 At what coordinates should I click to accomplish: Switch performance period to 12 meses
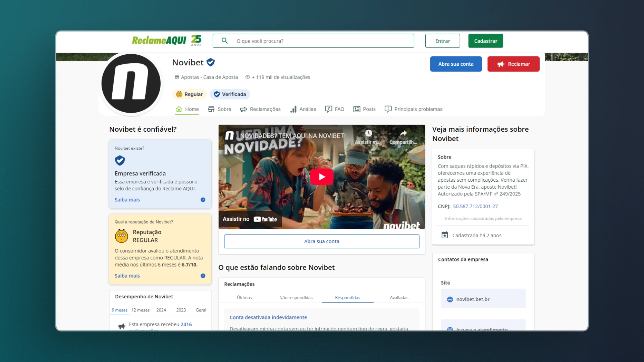coord(140,310)
